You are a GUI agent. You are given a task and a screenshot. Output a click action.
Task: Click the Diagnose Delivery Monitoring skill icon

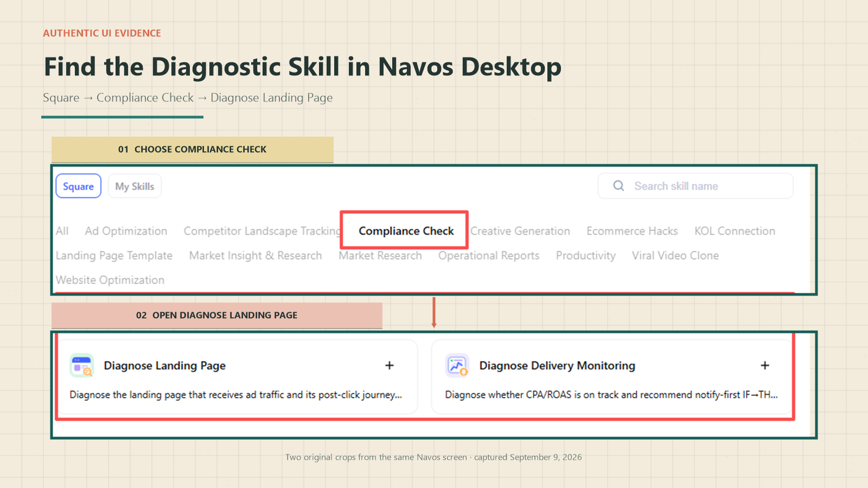click(x=457, y=365)
